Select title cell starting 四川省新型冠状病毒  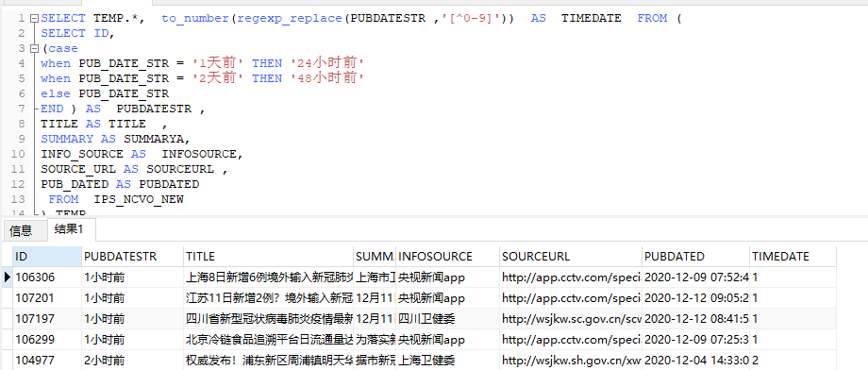268,318
